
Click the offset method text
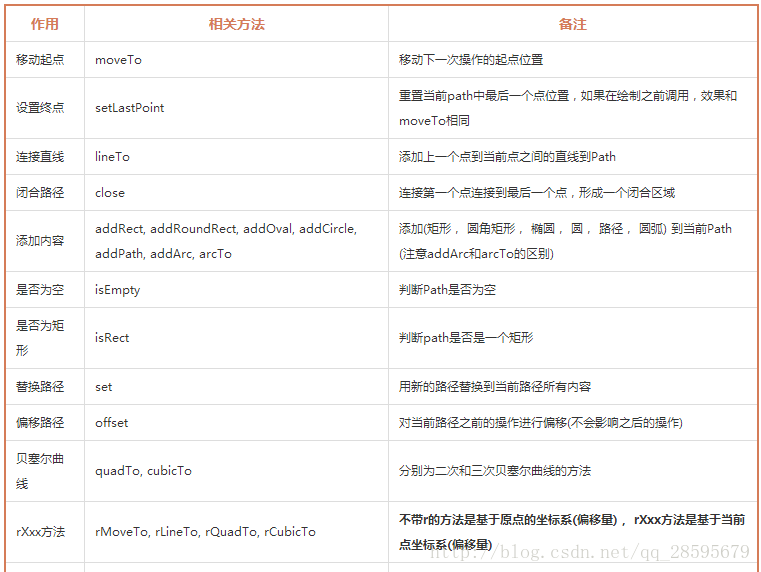(x=112, y=423)
